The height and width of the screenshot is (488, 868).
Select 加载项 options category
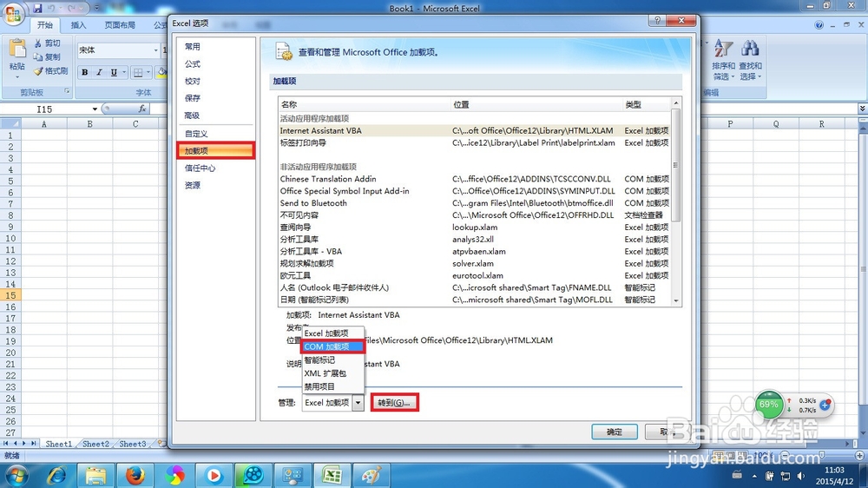coord(215,151)
